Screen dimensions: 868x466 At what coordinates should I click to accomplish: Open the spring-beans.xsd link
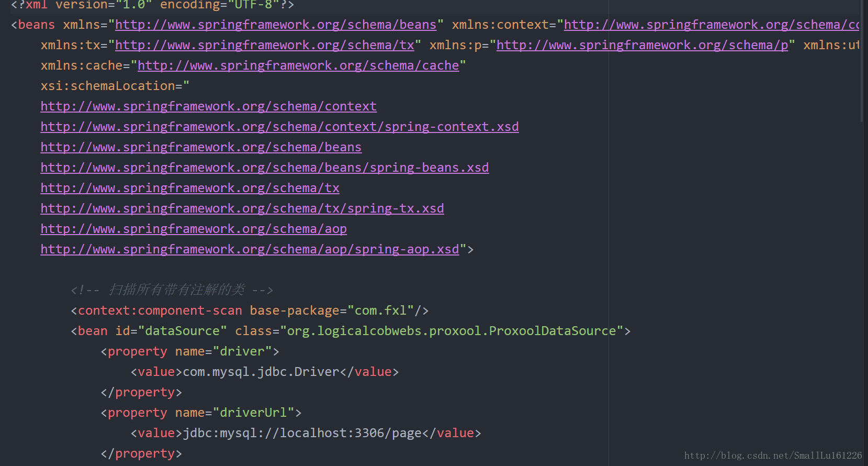[265, 168]
